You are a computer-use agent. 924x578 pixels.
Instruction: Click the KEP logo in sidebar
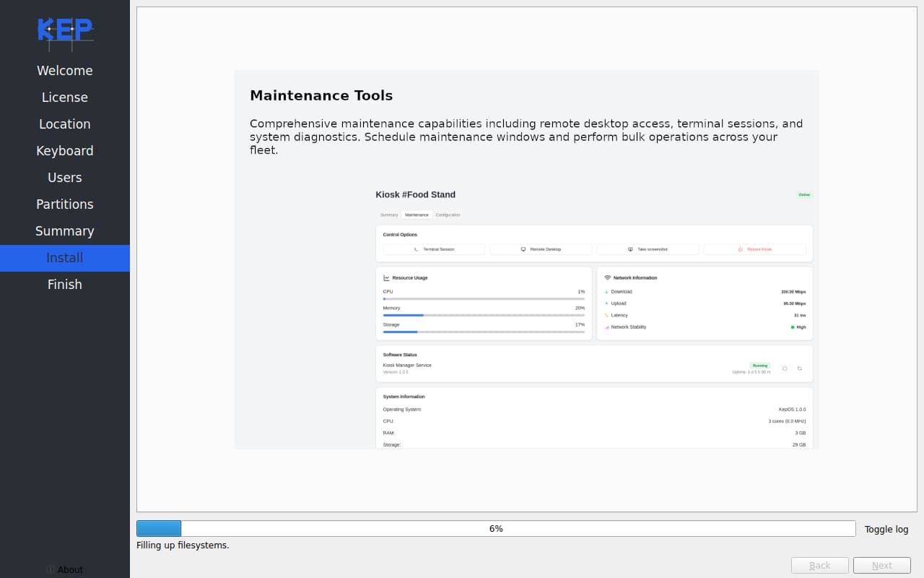pos(65,32)
